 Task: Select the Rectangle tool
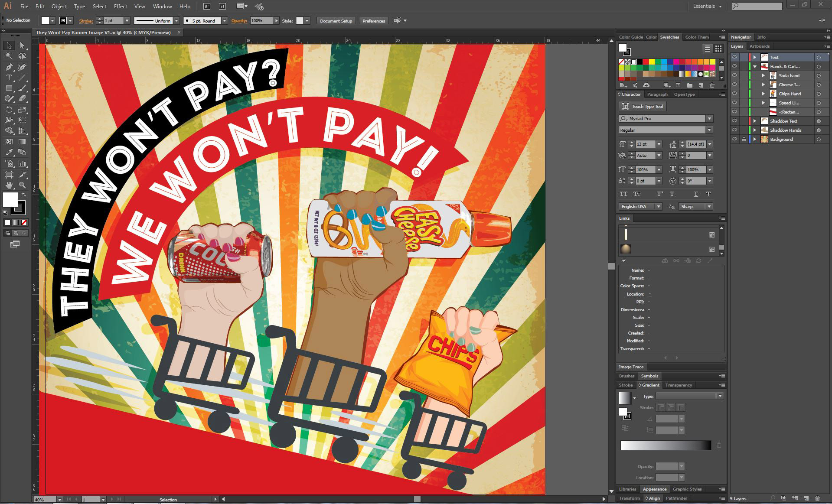point(9,88)
